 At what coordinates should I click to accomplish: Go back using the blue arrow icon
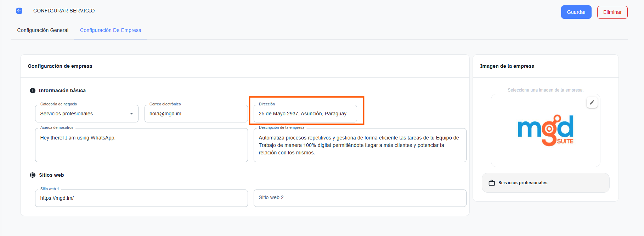point(19,11)
